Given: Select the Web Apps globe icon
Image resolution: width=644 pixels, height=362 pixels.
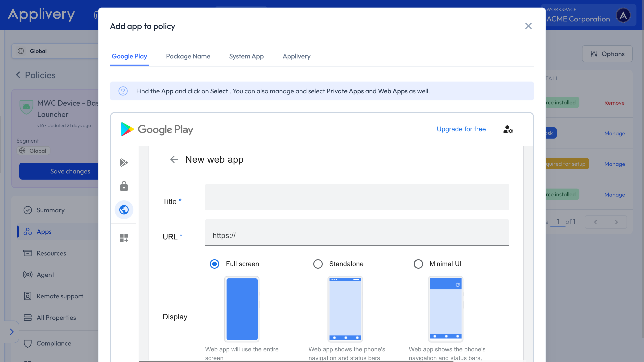Looking at the screenshot, I should pyautogui.click(x=124, y=210).
